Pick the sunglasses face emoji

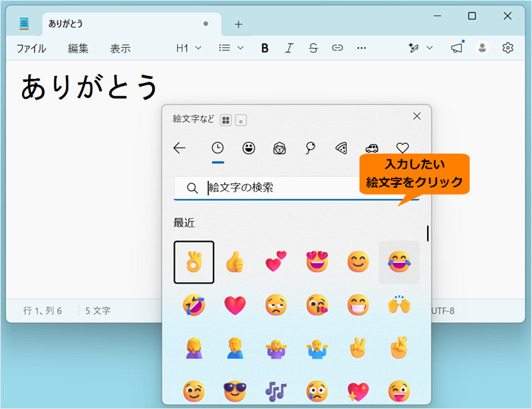click(x=235, y=391)
